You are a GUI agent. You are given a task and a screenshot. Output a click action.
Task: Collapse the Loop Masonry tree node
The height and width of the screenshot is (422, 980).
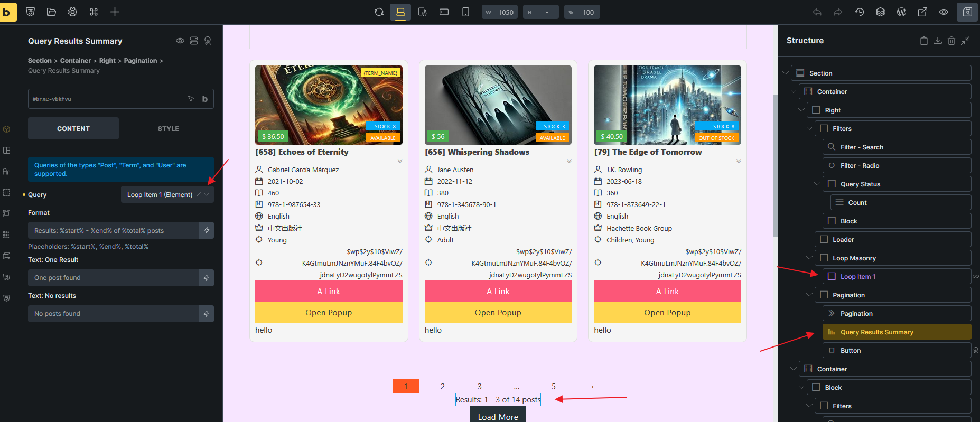point(809,258)
